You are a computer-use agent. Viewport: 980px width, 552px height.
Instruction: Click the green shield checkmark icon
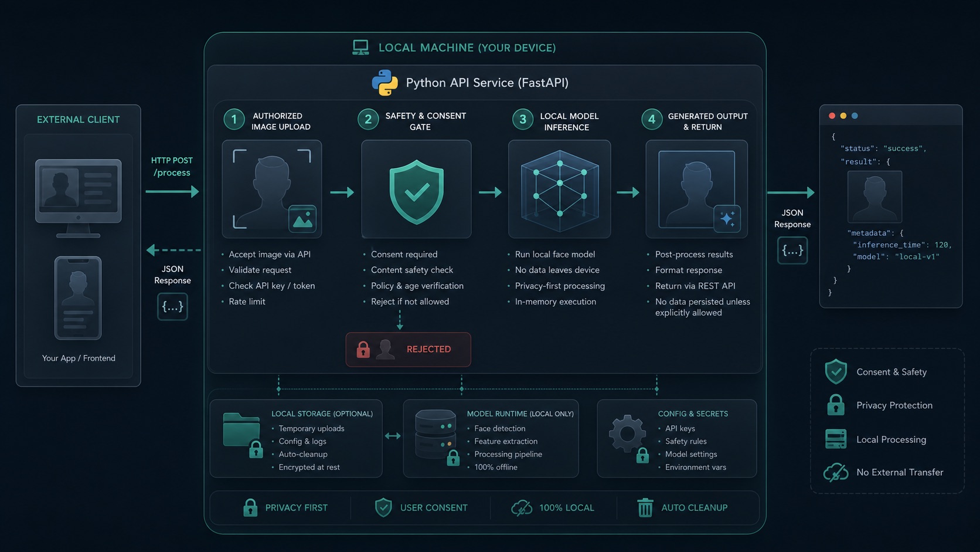click(417, 192)
